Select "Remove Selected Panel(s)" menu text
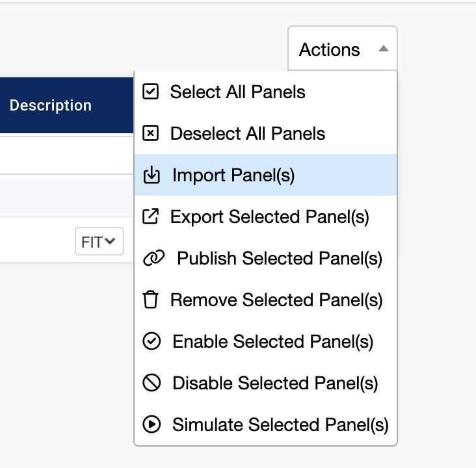 276,300
